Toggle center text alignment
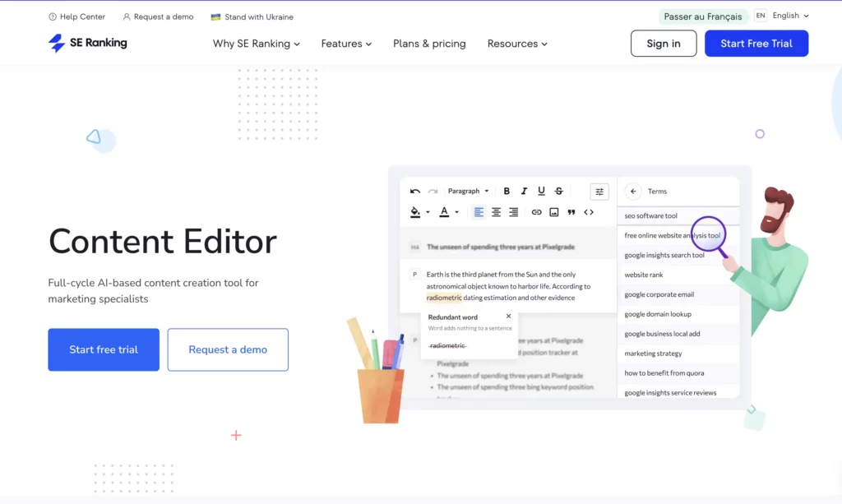The height and width of the screenshot is (504, 842). [496, 212]
